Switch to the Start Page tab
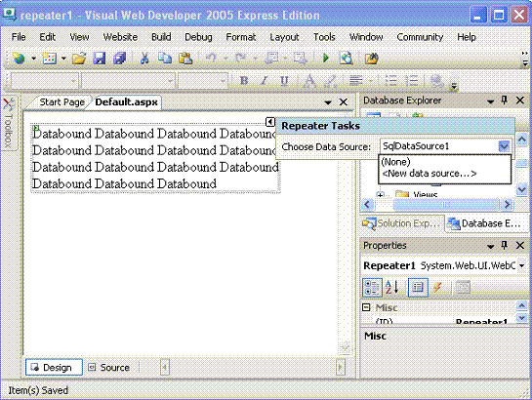This screenshot has width=532, height=400. tap(61, 102)
